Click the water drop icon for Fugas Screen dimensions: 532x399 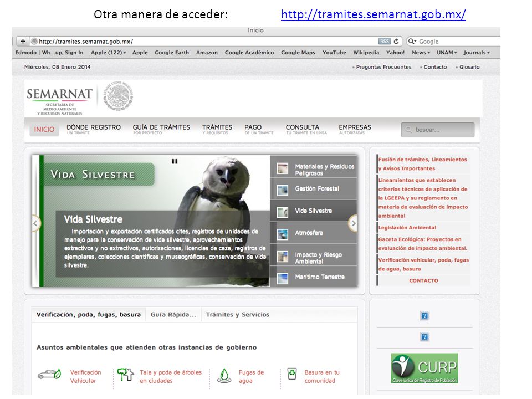click(x=224, y=375)
